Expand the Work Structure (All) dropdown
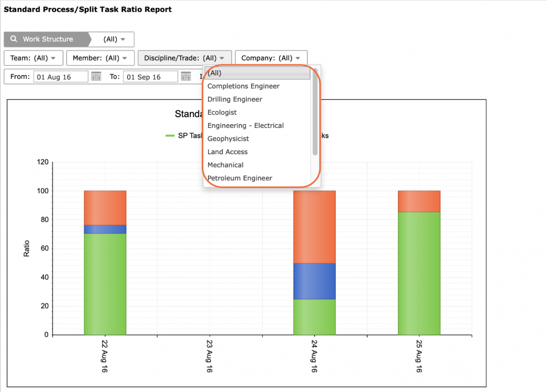The width and height of the screenshot is (547, 392). [x=114, y=39]
